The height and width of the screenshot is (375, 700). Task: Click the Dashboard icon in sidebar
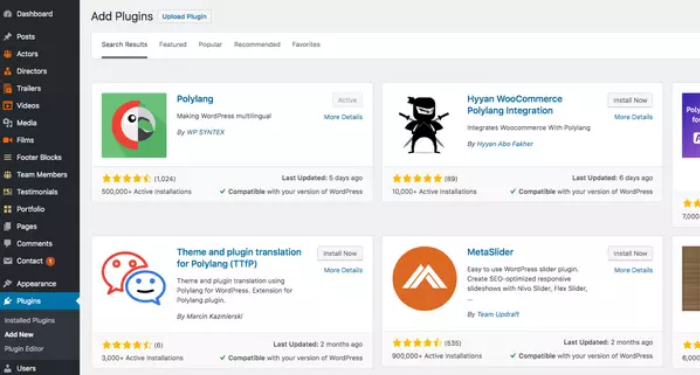pos(7,14)
